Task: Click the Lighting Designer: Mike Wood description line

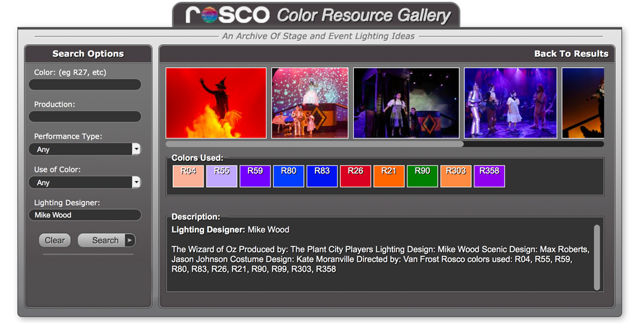Action: [230, 229]
